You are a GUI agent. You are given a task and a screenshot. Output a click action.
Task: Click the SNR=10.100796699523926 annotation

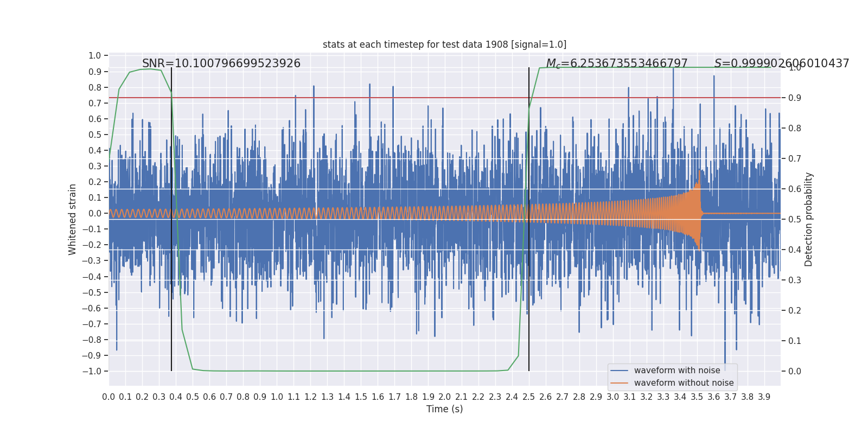[x=221, y=63]
